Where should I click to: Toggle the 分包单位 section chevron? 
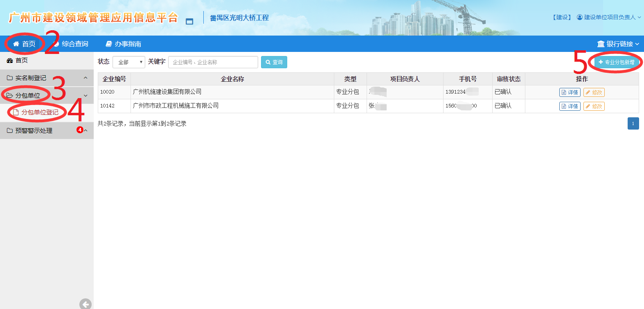click(86, 95)
